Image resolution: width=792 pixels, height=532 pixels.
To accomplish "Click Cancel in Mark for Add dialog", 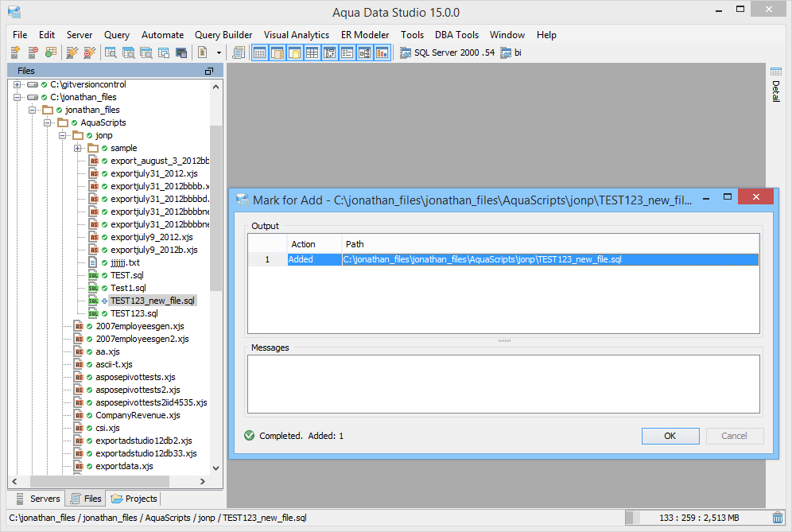I will 735,436.
